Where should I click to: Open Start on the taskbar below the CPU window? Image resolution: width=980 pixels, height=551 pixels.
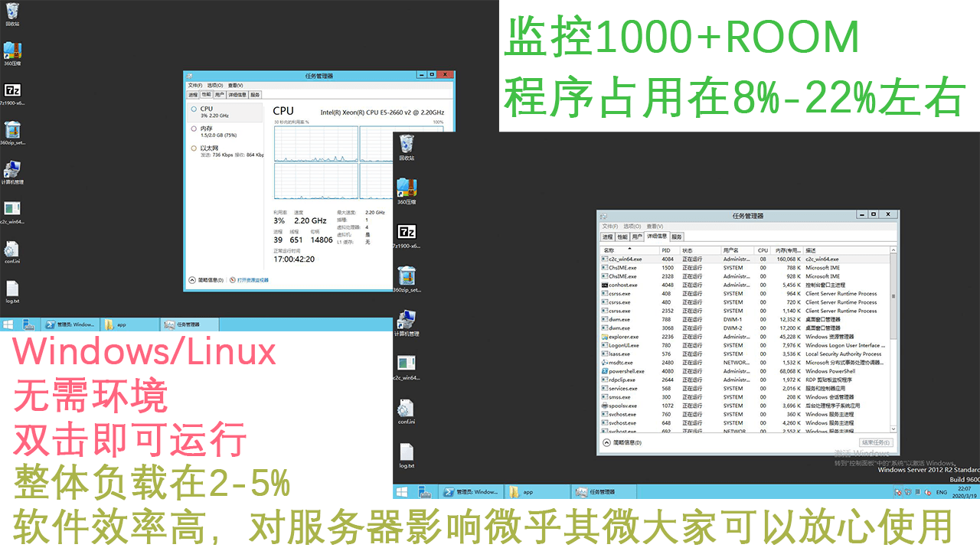(x=8, y=324)
